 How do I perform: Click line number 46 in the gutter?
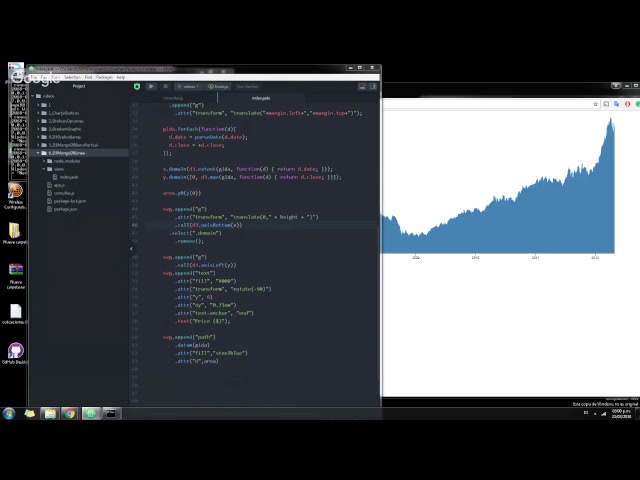[135, 225]
